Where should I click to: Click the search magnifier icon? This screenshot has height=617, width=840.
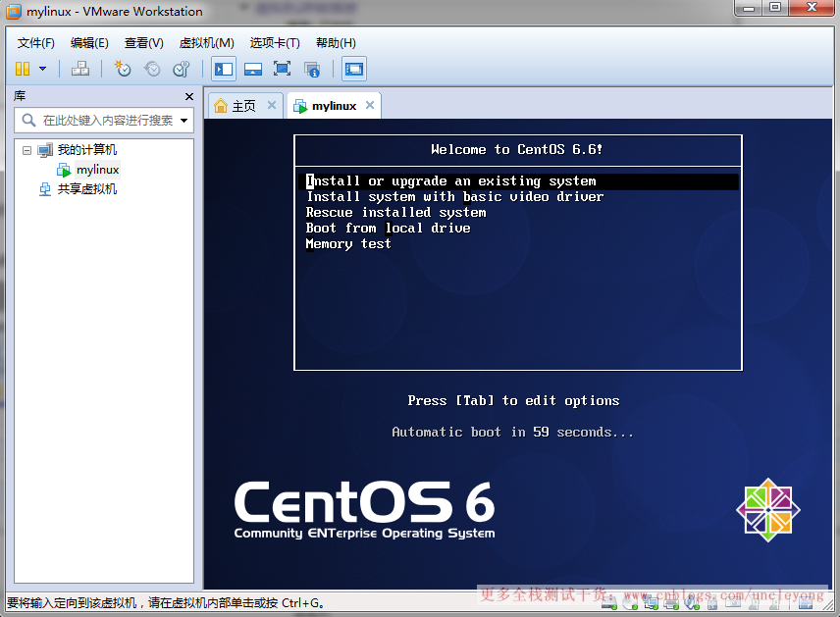[x=28, y=120]
